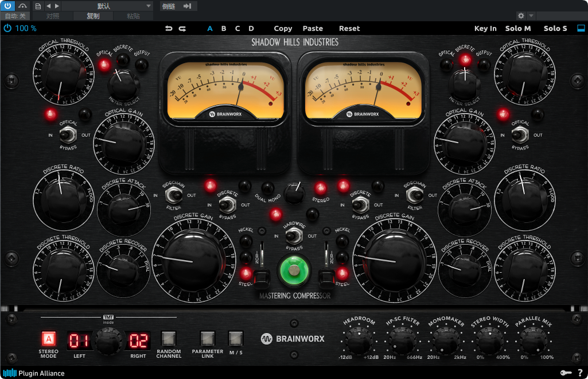Click the left Meter Select knob
Image resolution: width=588 pixels, height=379 pixels.
click(124, 84)
